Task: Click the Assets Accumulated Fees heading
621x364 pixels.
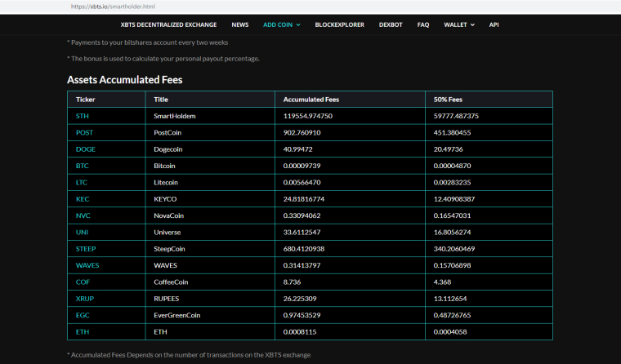Action: point(125,79)
